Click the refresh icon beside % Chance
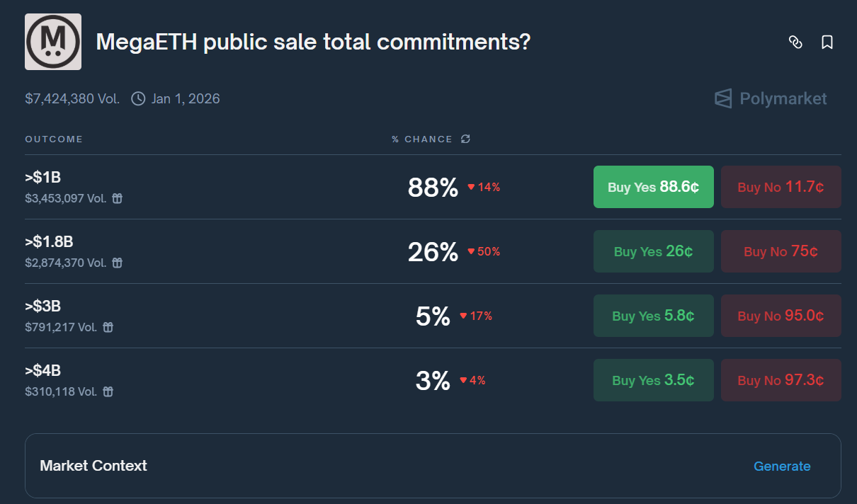857x504 pixels. 465,139
